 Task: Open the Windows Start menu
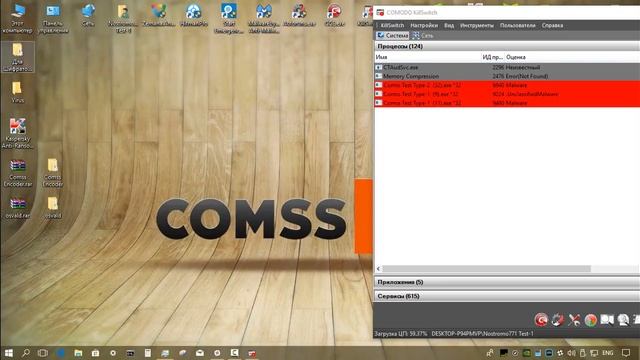pos(9,353)
